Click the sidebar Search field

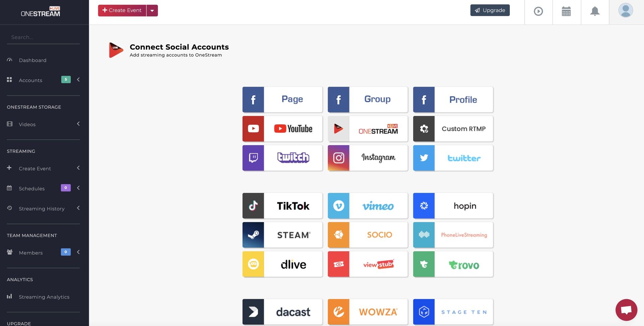[x=43, y=37]
